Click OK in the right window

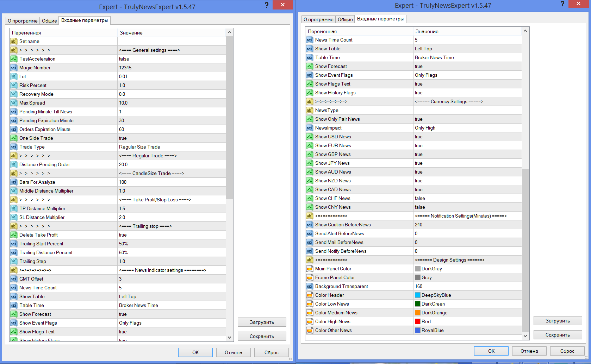pos(491,351)
